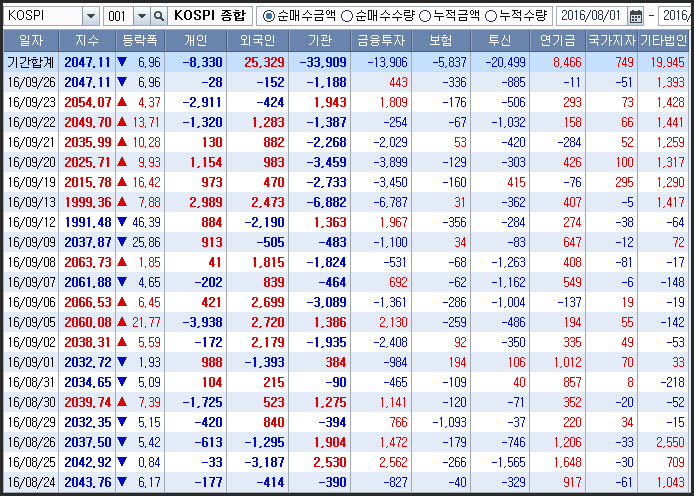Click index value 1999.36

click(x=88, y=203)
